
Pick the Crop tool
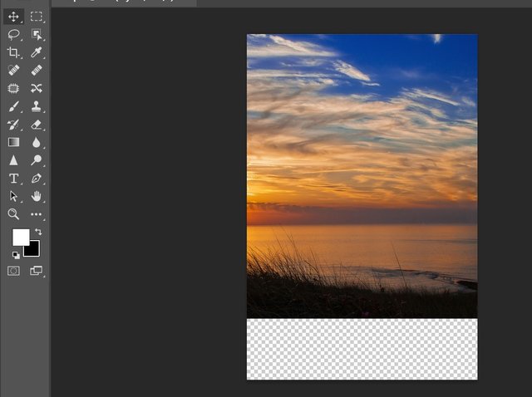[x=13, y=52]
